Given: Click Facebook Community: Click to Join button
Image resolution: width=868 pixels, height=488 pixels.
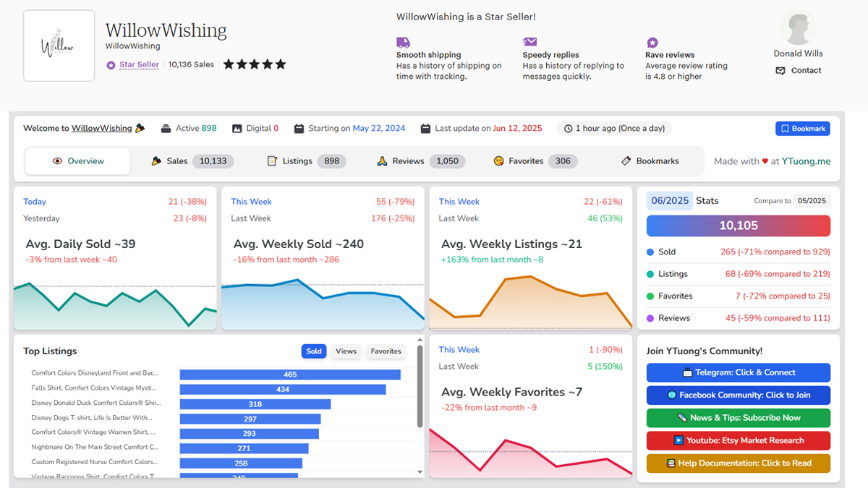Looking at the screenshot, I should coord(739,395).
